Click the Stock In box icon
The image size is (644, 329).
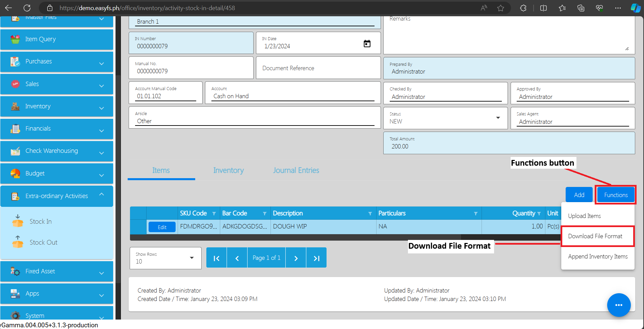[18, 221]
